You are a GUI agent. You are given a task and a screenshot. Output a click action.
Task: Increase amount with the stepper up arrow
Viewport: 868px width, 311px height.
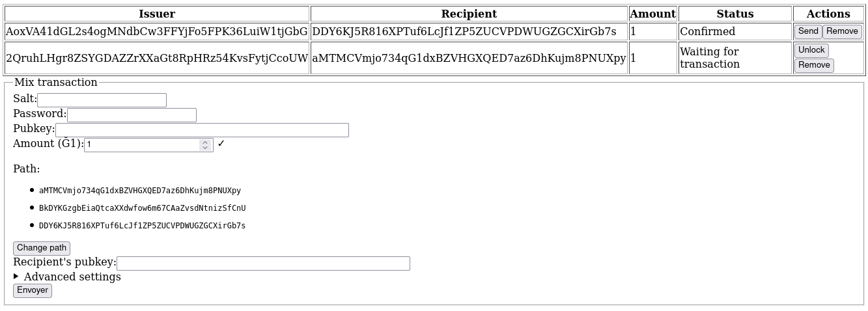(205, 142)
